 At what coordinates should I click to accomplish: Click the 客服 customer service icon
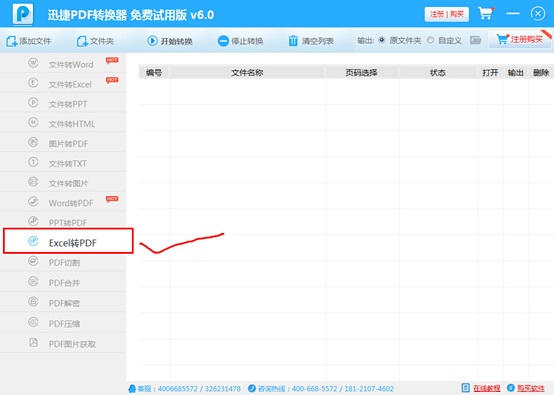pyautogui.click(x=132, y=389)
